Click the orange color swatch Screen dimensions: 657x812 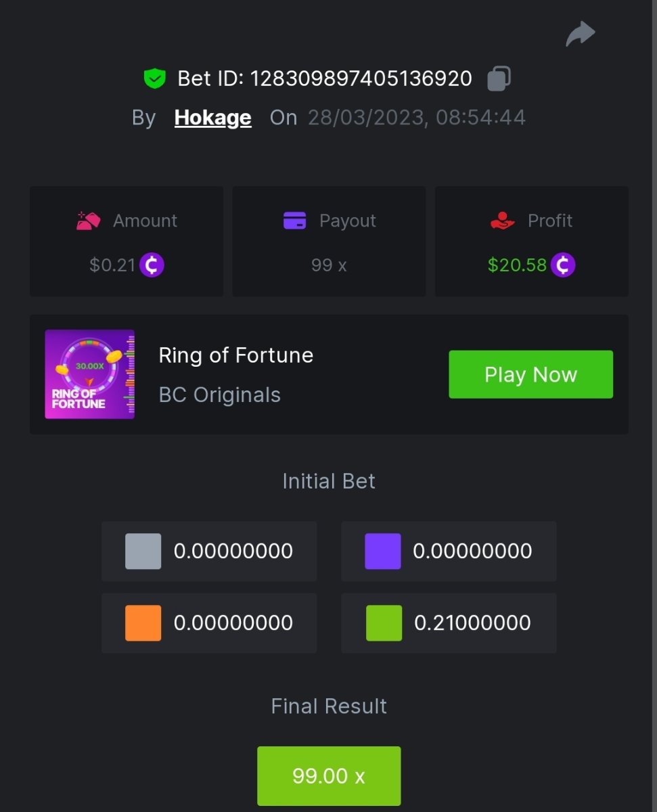pyautogui.click(x=143, y=623)
